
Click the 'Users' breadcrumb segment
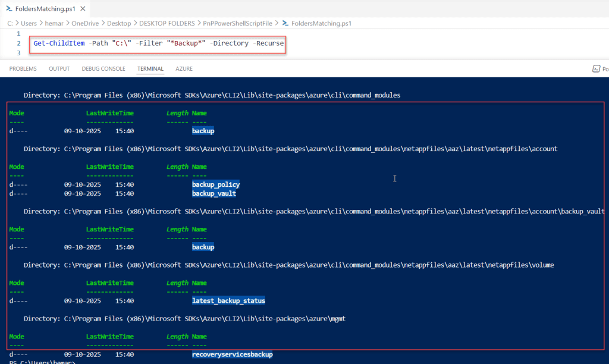click(29, 23)
